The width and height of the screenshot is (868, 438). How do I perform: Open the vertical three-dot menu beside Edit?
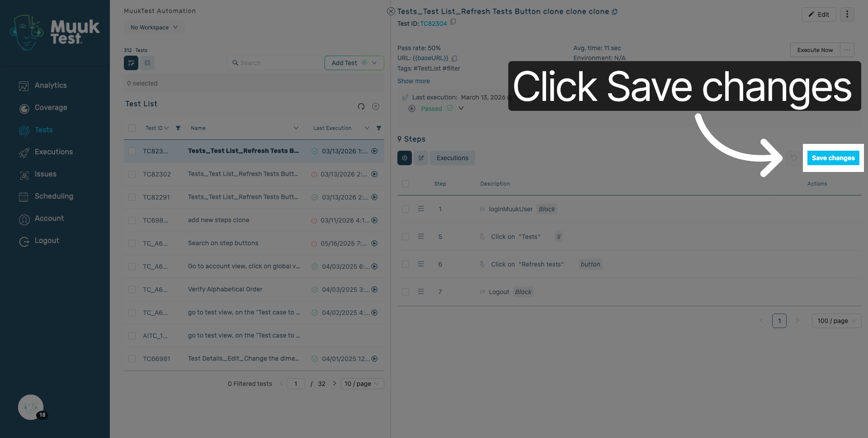click(847, 14)
